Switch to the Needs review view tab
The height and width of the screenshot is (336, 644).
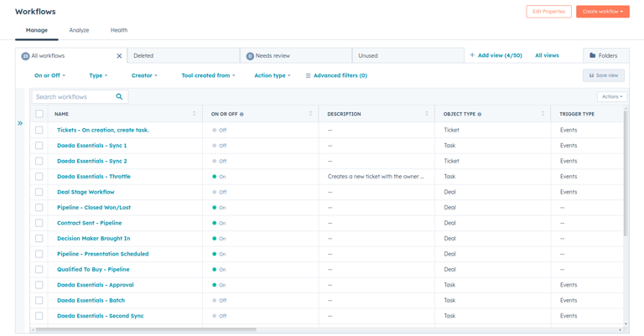pos(273,56)
